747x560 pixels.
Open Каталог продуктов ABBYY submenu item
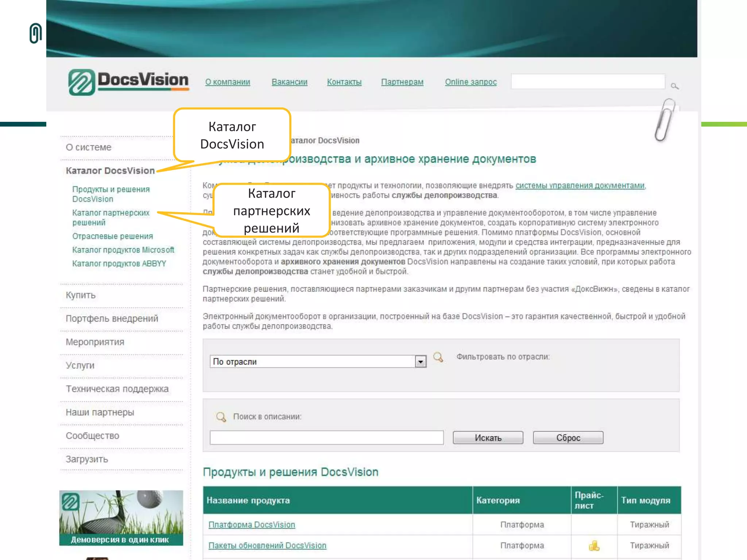[x=119, y=264]
